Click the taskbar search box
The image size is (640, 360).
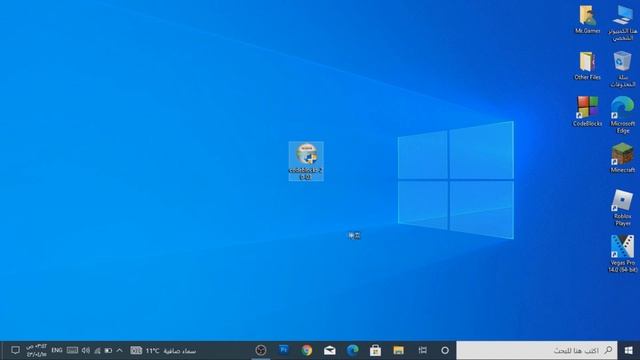[x=537, y=351]
